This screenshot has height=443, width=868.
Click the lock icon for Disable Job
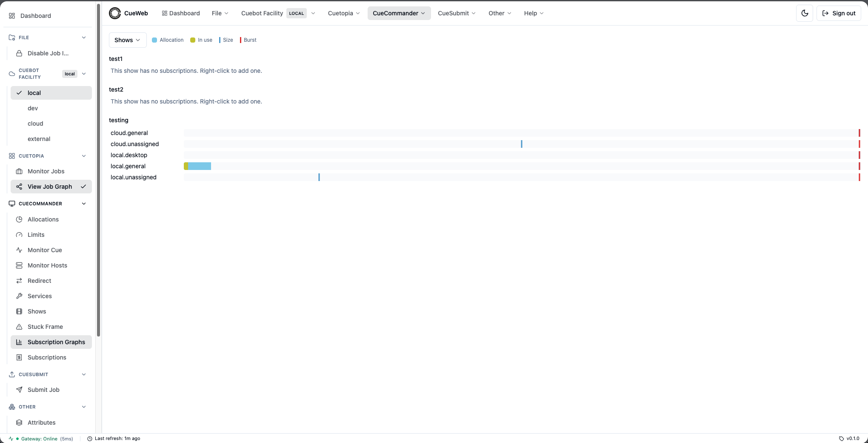click(x=19, y=53)
